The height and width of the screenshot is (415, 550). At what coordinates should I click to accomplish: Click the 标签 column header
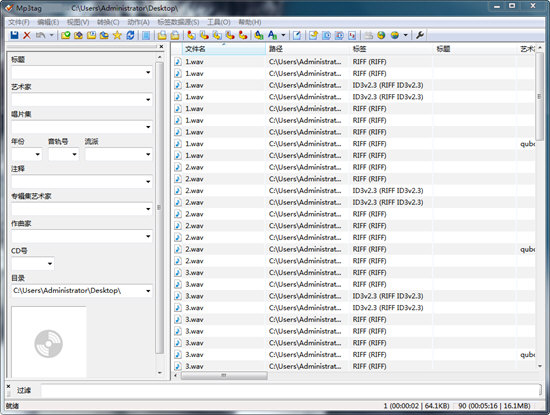(x=391, y=49)
